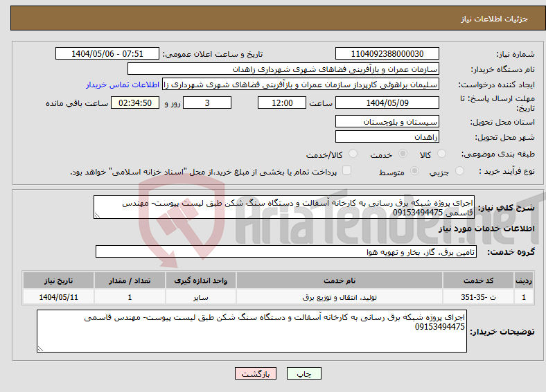546x392 pixels.
Task: Click the need date cell 1404/05/11
Action: click(58, 297)
